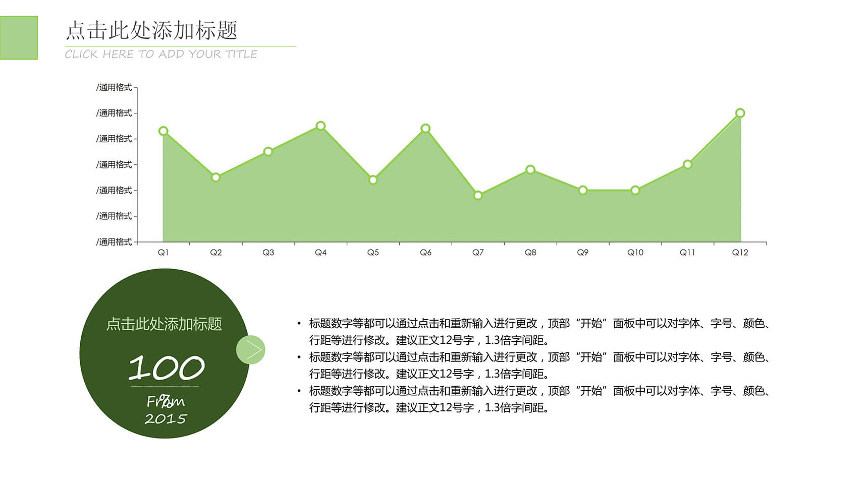Select the handwritten number '100' in the circle
868x487 pixels.
166,367
